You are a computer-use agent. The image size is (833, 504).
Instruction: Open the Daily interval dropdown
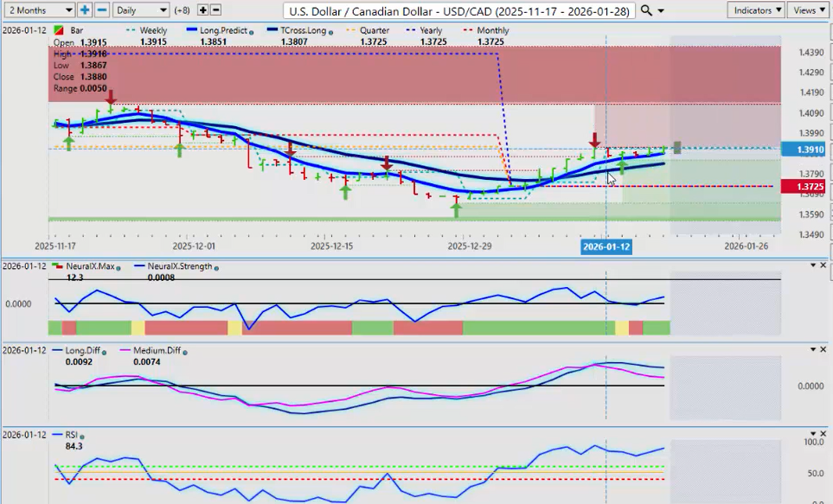[x=140, y=10]
